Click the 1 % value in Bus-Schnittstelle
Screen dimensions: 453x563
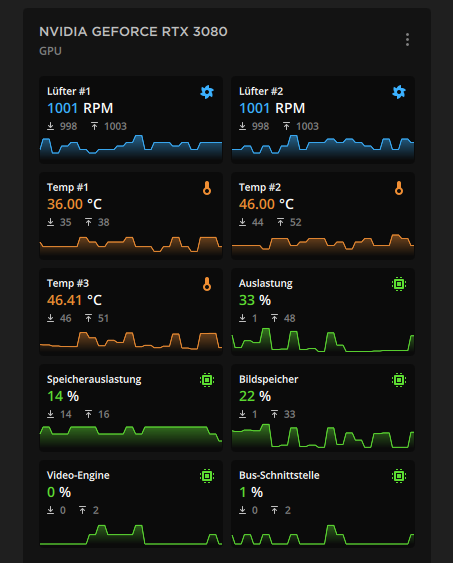coord(251,492)
